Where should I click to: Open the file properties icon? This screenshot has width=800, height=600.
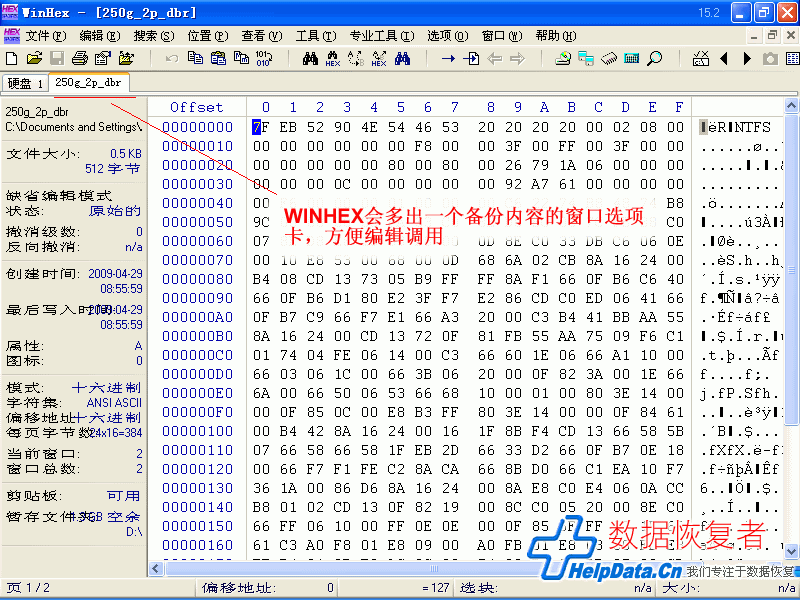point(103,58)
